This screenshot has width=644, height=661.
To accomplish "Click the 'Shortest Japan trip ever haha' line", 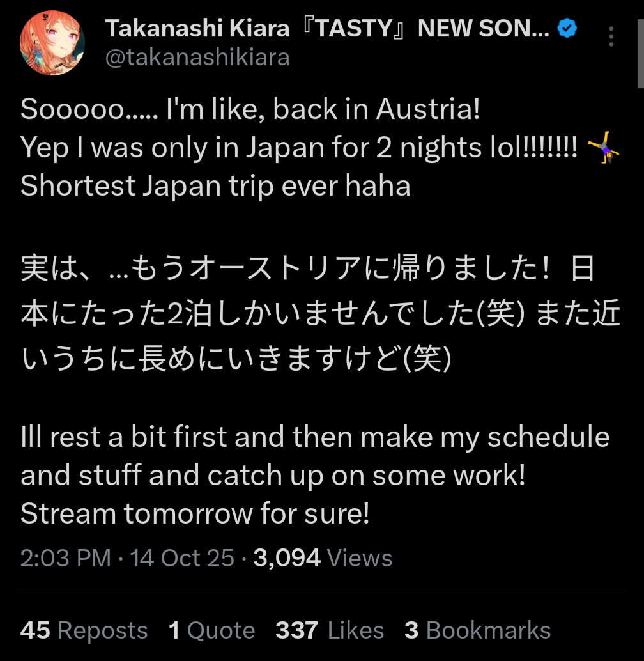I will click(215, 186).
